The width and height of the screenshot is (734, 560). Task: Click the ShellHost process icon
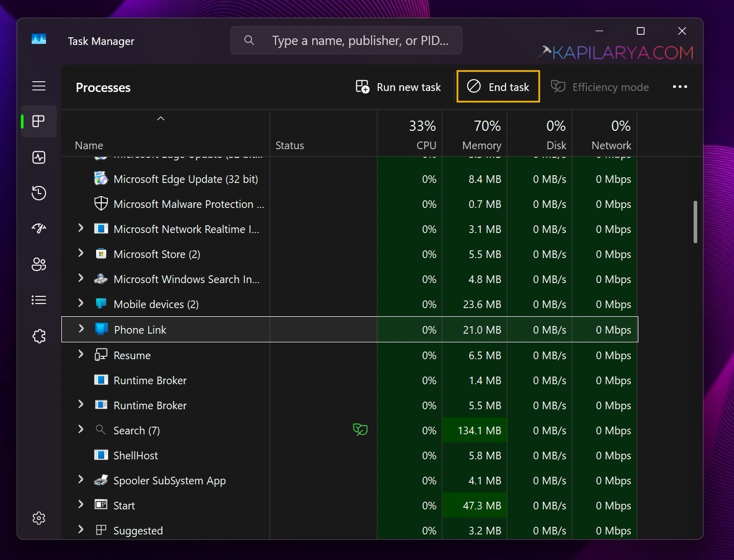pos(101,455)
